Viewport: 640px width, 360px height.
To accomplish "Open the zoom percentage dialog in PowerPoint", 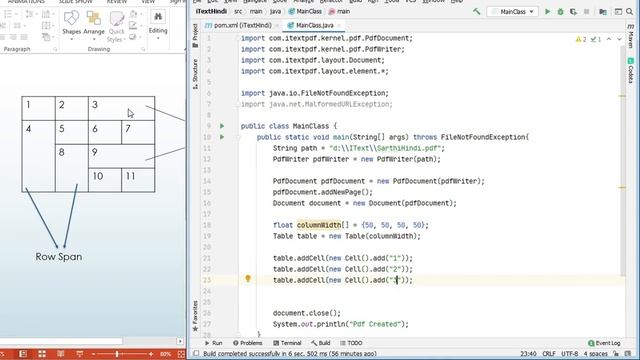I will click(x=165, y=354).
